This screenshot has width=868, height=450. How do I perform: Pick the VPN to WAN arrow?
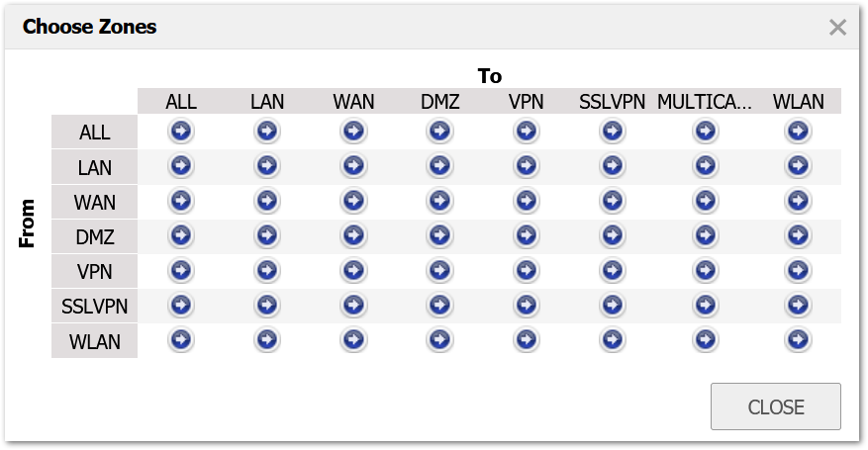353,270
